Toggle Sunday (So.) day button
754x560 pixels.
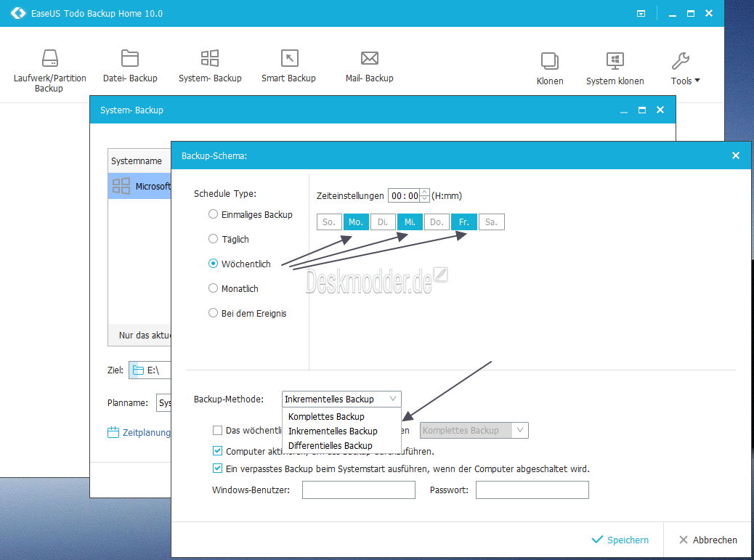click(329, 222)
